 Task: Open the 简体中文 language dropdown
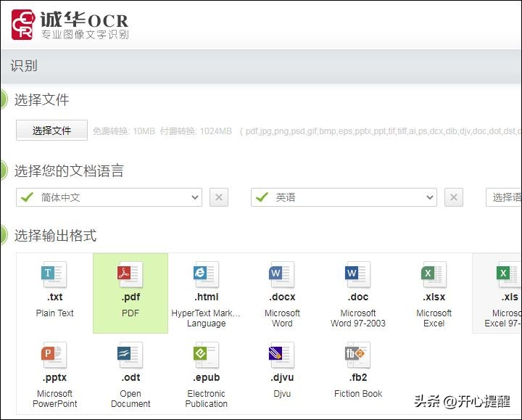(109, 197)
